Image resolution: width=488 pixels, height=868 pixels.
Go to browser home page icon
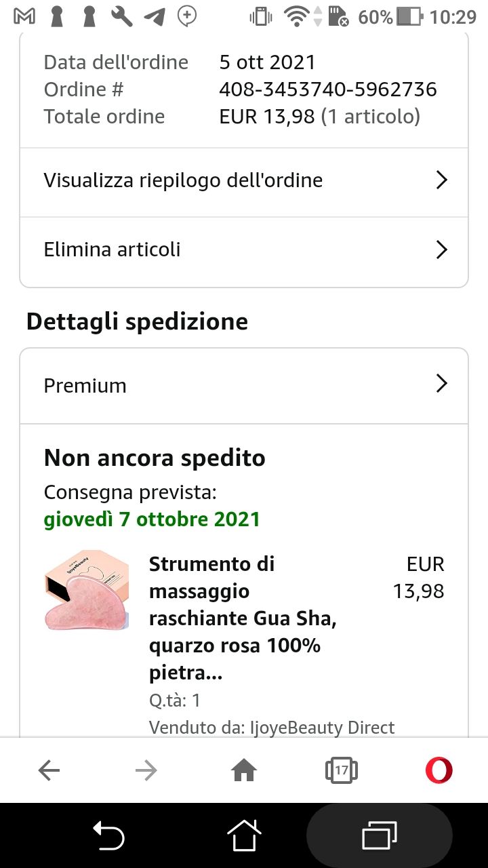point(244,770)
